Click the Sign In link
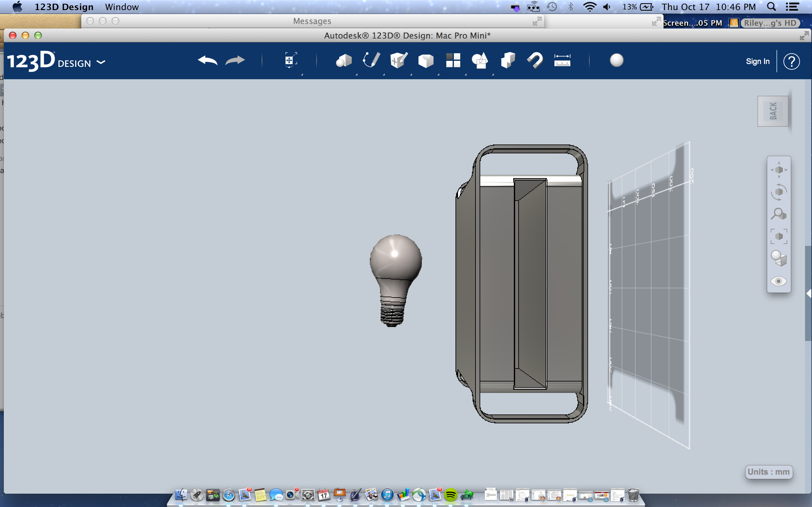 pyautogui.click(x=758, y=61)
